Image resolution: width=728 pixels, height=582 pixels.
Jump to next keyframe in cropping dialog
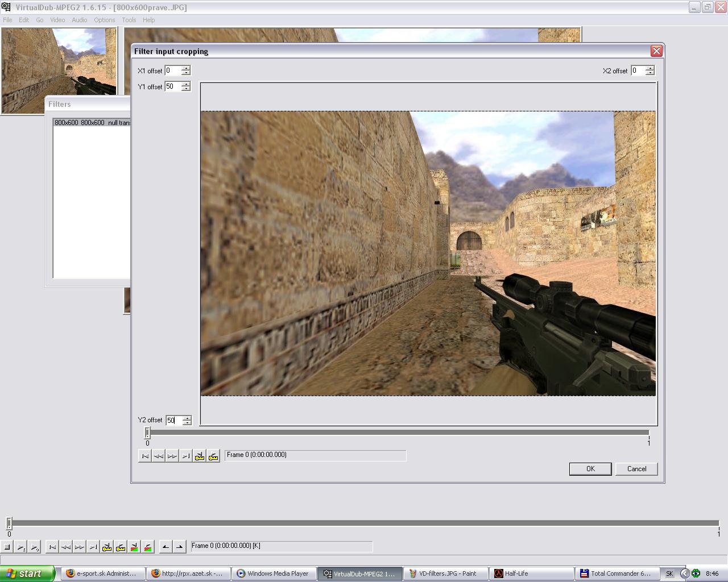213,456
